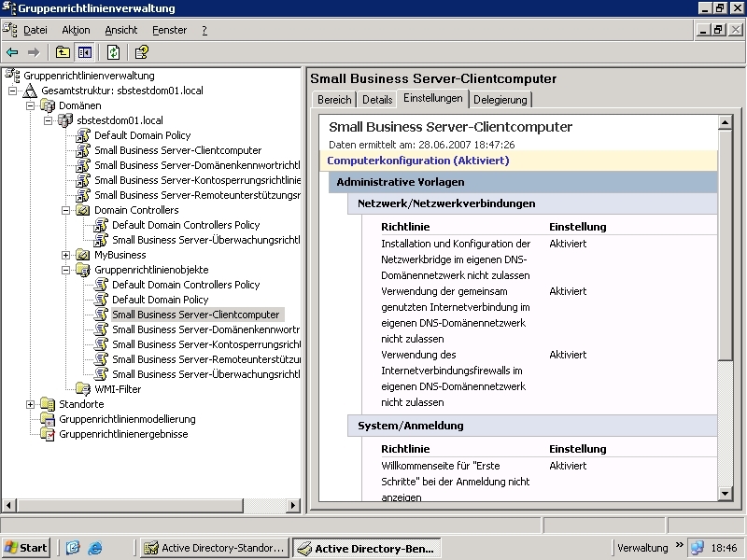Click the Gruppenrichtlinienmodellierung icon in tree
This screenshot has width=747, height=560.
coord(48,419)
